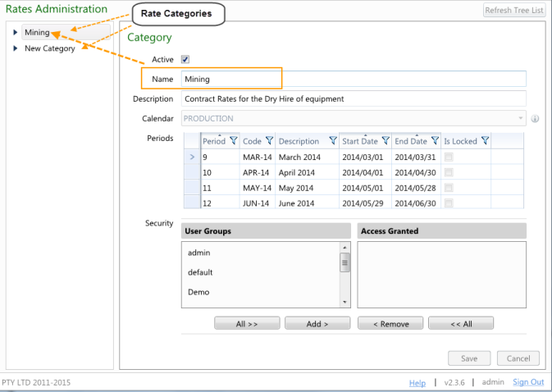Click the Access Granted list box

pos(442,275)
